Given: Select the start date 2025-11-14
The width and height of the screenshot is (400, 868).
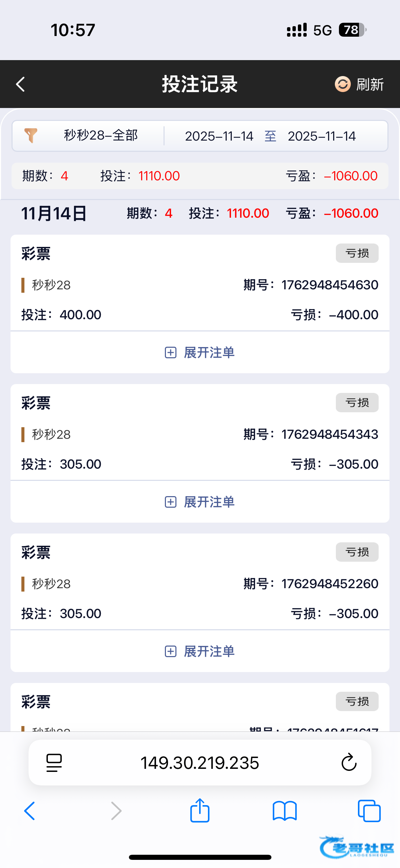Looking at the screenshot, I should tap(219, 136).
